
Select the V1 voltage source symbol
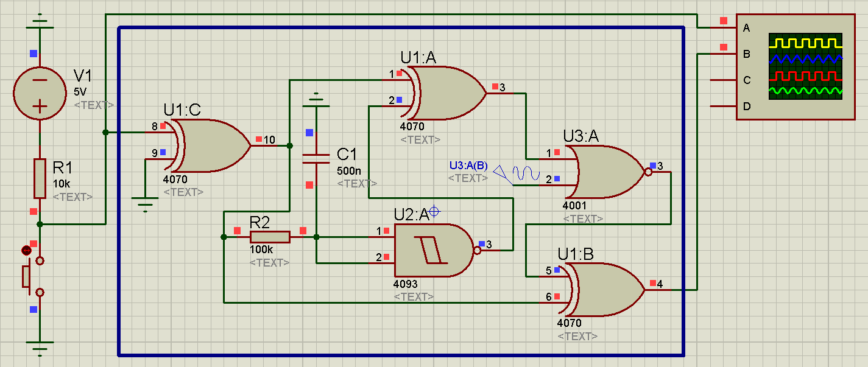(40, 94)
